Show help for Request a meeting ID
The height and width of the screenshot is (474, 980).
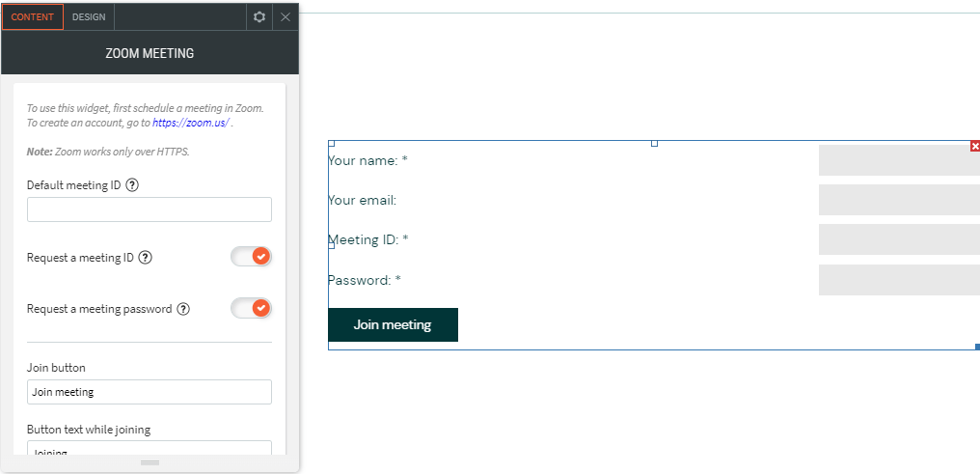point(146,258)
